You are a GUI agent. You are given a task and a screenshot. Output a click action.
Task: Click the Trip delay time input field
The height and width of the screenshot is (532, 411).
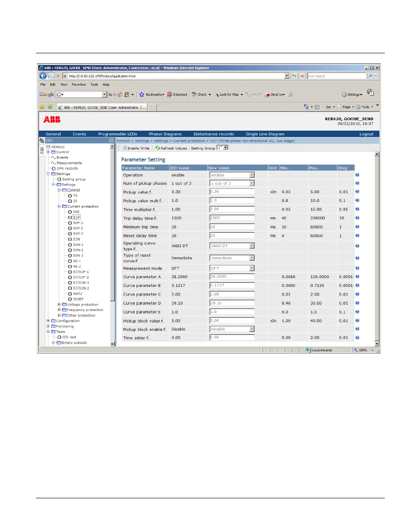click(232, 218)
